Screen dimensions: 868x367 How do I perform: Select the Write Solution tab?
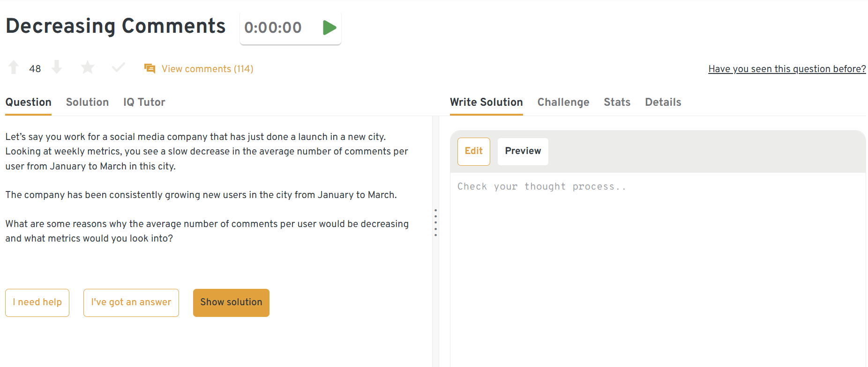[x=486, y=102]
